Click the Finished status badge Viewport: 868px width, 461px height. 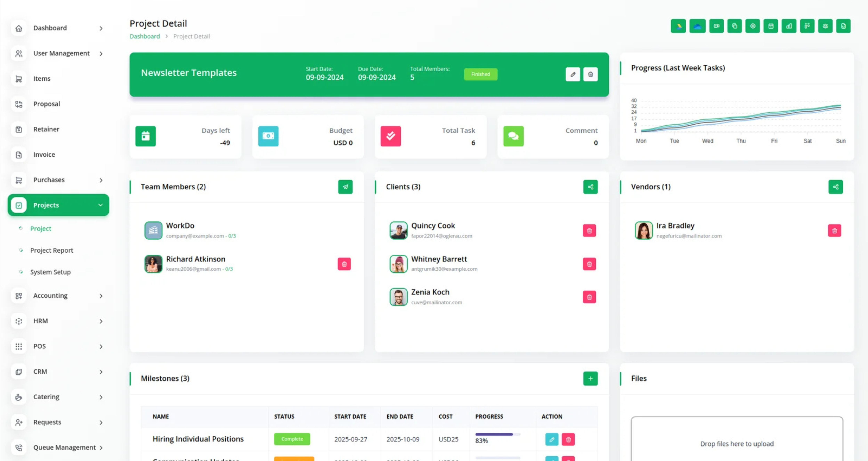tap(480, 74)
